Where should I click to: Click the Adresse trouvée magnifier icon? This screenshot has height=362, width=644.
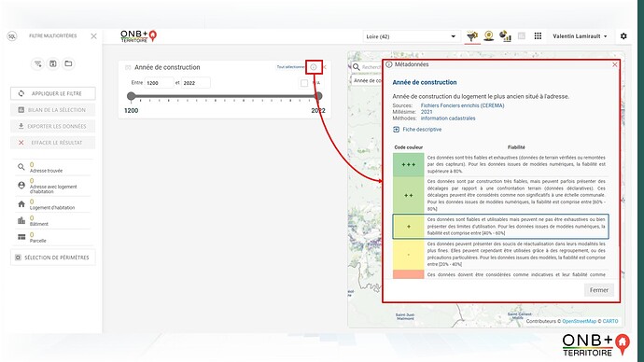pos(21,167)
